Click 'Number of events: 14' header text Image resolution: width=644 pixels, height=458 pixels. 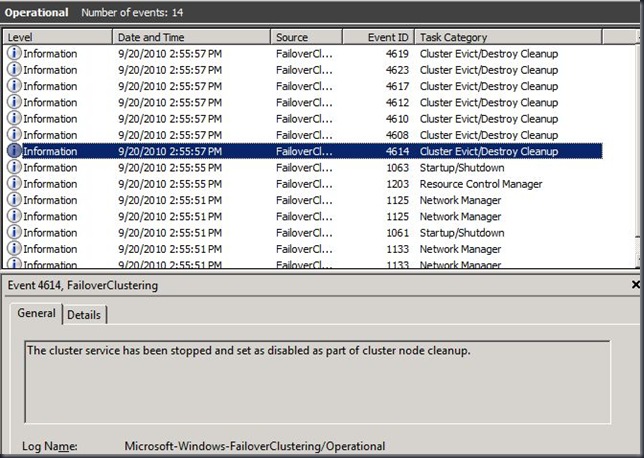tap(132, 12)
